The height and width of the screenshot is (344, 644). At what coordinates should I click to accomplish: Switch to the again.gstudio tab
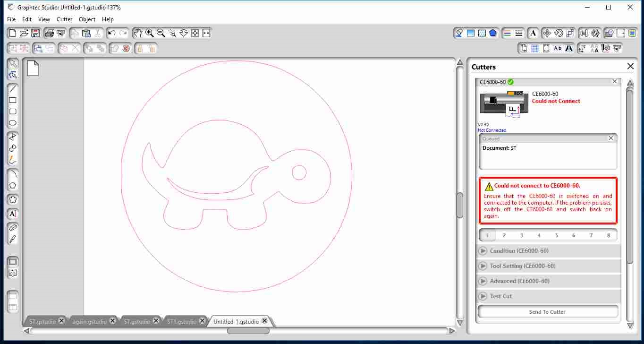coord(90,321)
